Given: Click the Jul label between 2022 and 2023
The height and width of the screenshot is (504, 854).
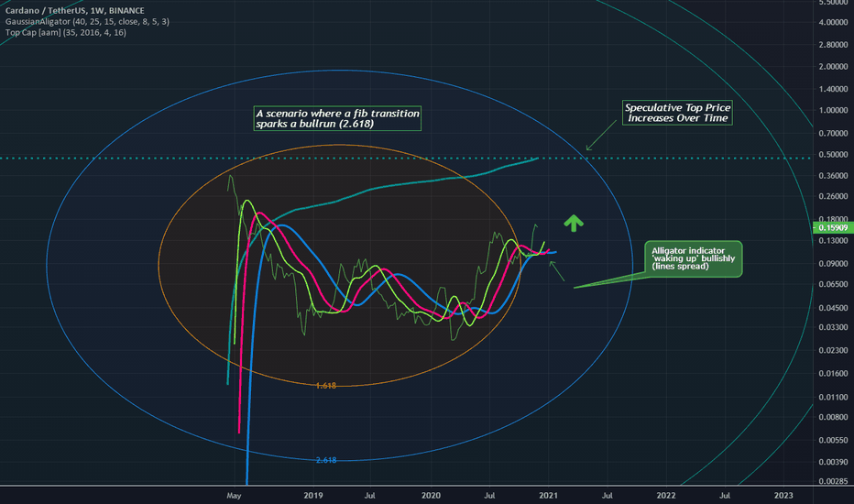Looking at the screenshot, I should coord(725,495).
